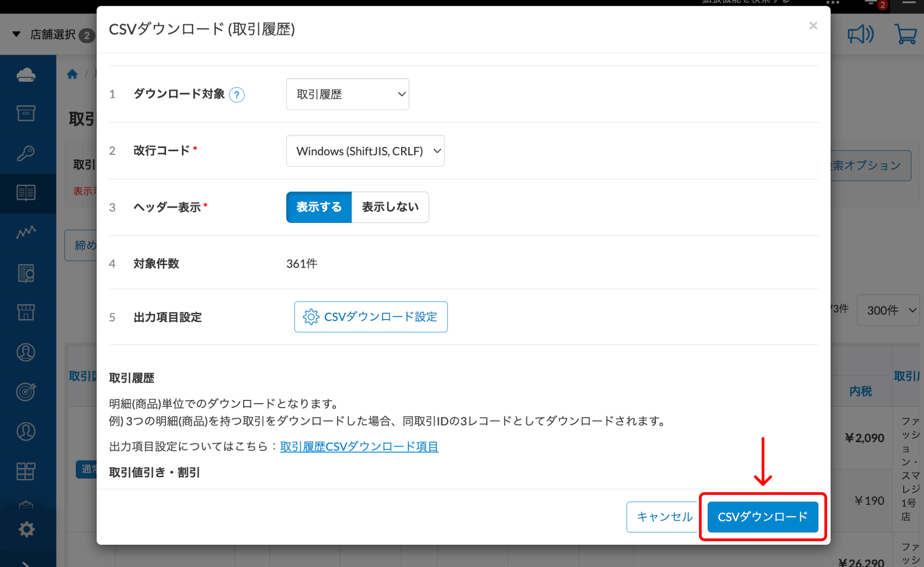Open the document-search sidebar icon
Image resolution: width=924 pixels, height=567 pixels.
tap(26, 273)
